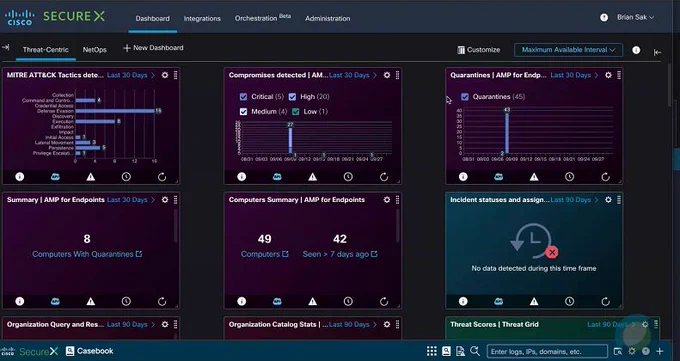
Task: Click warning triangle on Summary AMP tile
Action: tap(91, 301)
